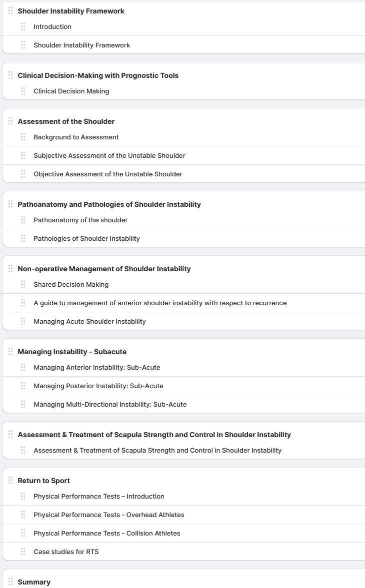The height and width of the screenshot is (588, 365).
Task: Click drag handle beside Managing Posterior Instability: Sub-Acute
Action: pyautogui.click(x=23, y=386)
